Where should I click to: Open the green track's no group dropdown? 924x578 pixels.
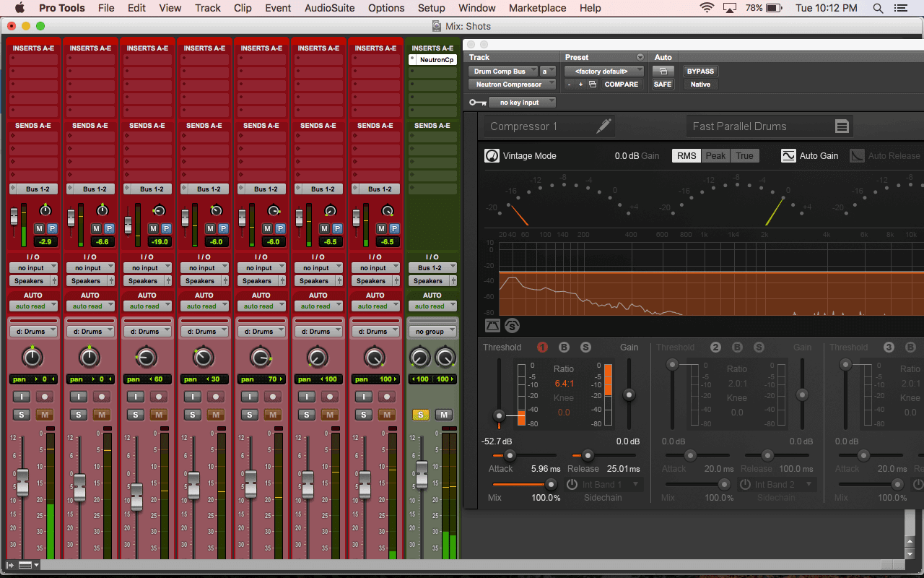point(432,332)
